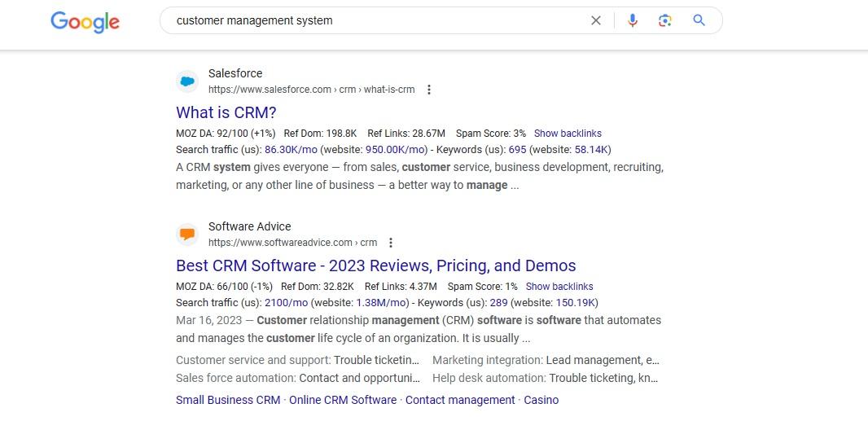This screenshot has height=430, width=868.
Task: Open 'Best CRM Software - 2023 Reviews' result
Action: (376, 265)
